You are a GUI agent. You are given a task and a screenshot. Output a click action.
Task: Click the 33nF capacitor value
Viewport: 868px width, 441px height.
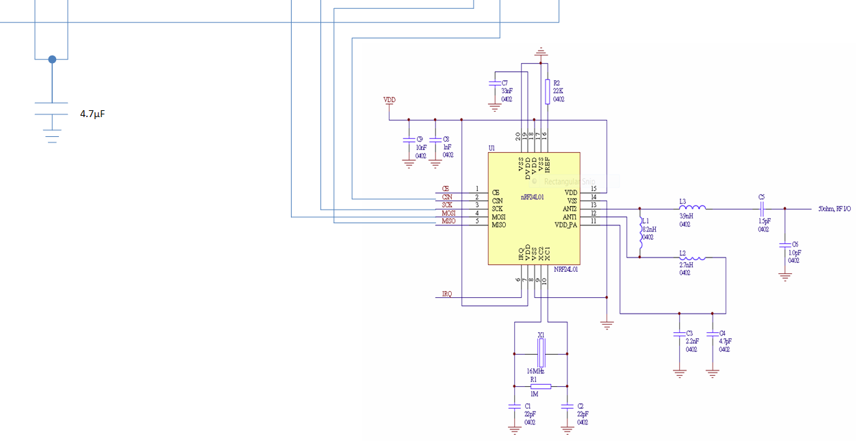pyautogui.click(x=507, y=91)
